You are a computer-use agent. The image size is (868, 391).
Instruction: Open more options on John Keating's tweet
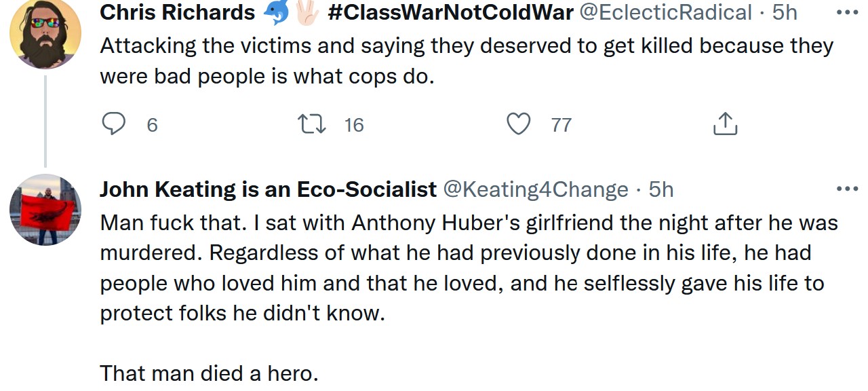click(846, 189)
